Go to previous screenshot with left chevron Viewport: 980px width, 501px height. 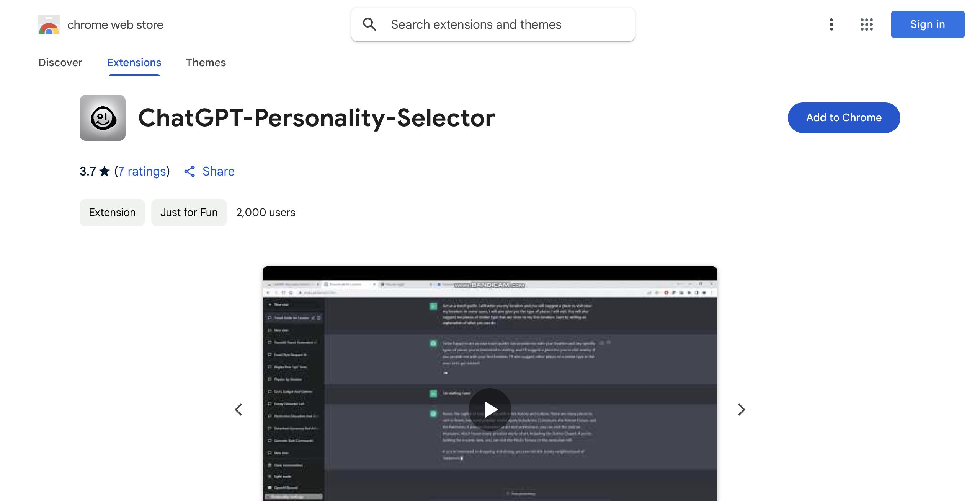238,410
